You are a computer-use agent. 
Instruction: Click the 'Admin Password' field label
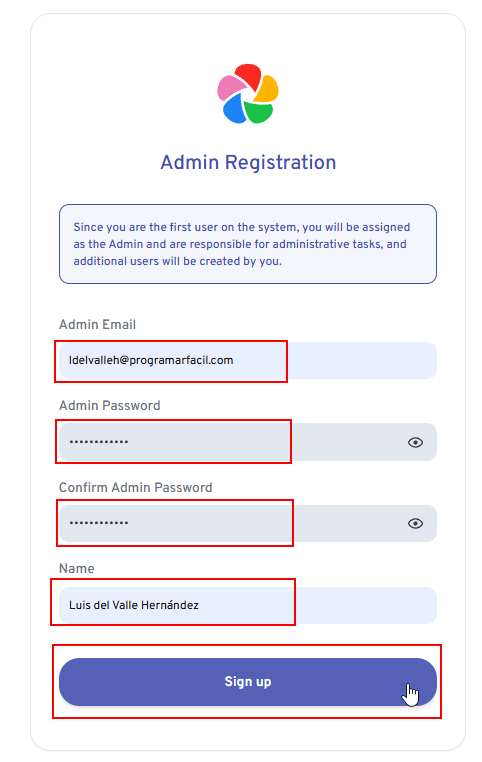pyautogui.click(x=109, y=406)
